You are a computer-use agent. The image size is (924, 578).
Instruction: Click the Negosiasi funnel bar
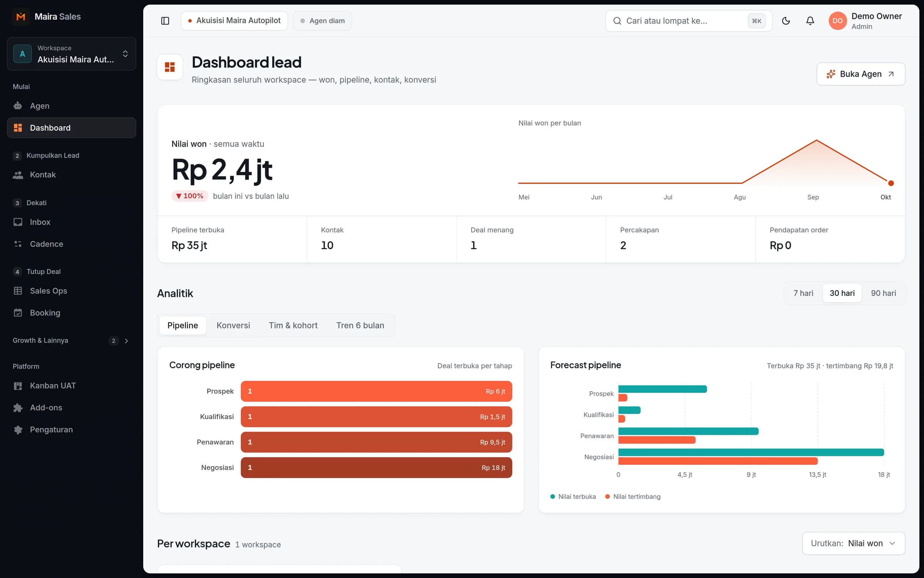[376, 467]
